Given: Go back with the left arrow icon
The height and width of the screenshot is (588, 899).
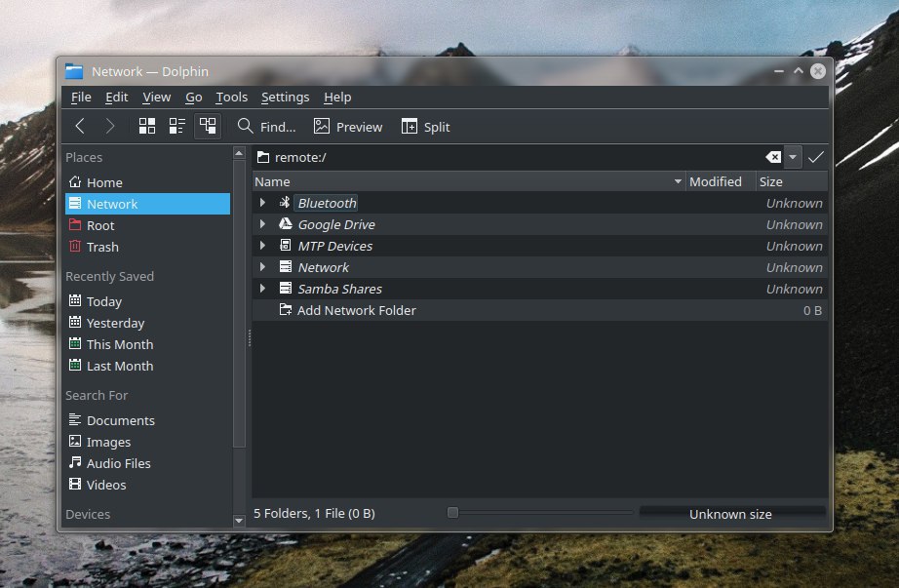Looking at the screenshot, I should (x=80, y=126).
